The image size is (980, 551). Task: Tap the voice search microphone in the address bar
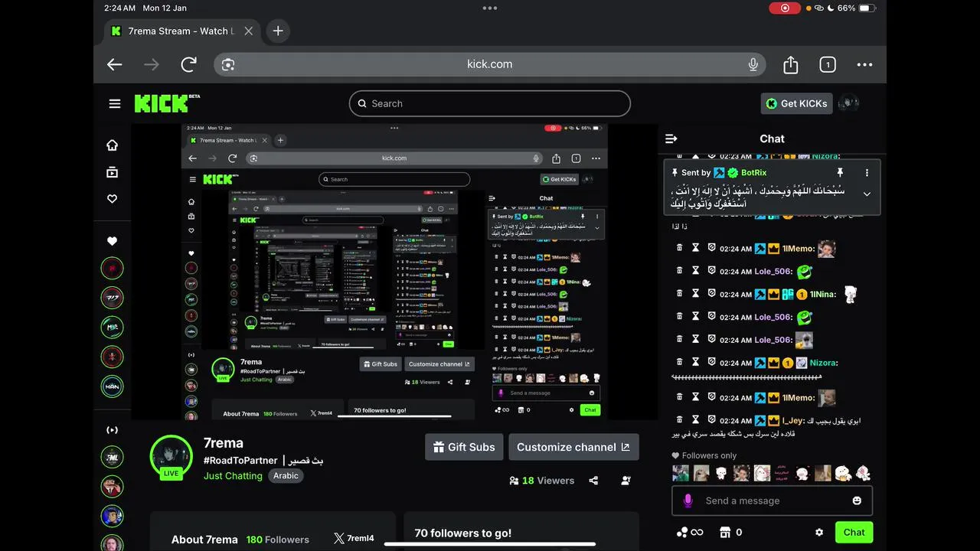(x=753, y=65)
